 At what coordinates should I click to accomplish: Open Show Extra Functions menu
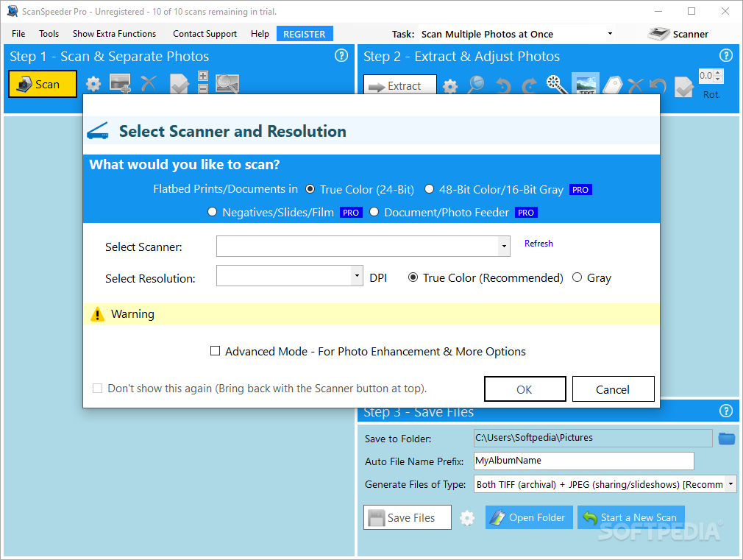[114, 34]
